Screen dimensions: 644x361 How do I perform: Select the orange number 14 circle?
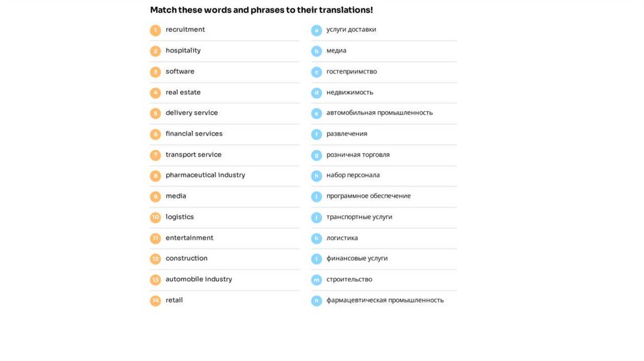[x=155, y=301]
